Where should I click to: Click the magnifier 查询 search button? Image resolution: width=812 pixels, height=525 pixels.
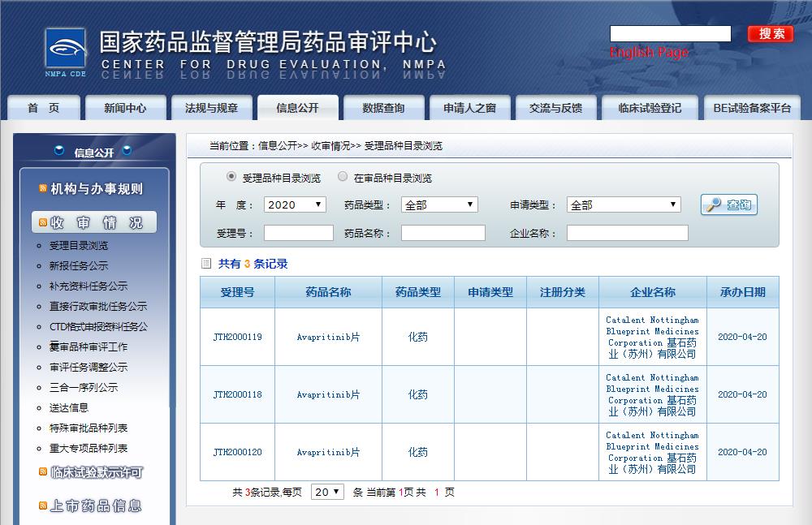pyautogui.click(x=728, y=205)
